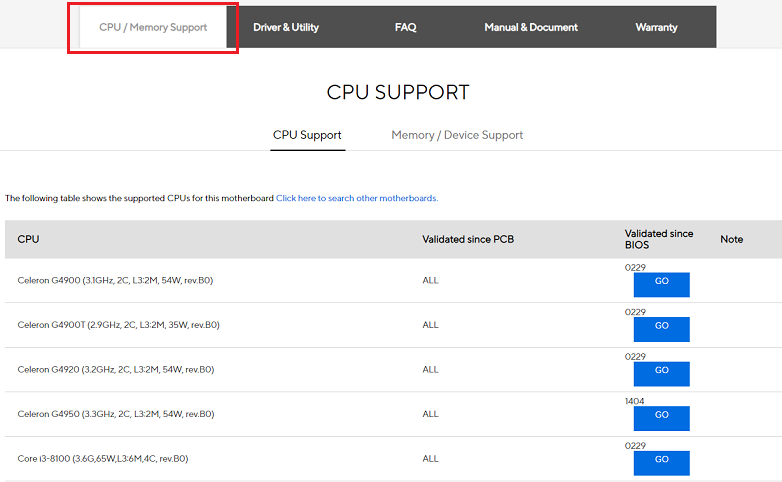Select the Warranty tab
Image resolution: width=782 pixels, height=482 pixels.
tap(656, 27)
